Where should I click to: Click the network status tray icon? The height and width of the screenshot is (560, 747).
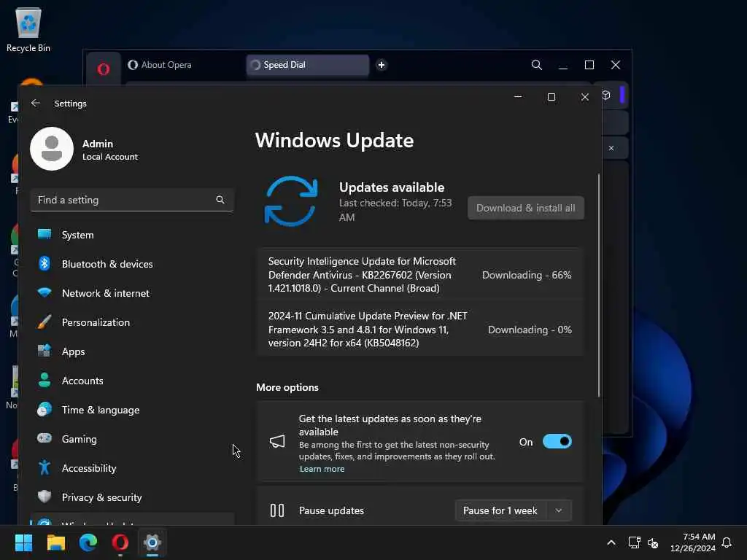tap(634, 542)
